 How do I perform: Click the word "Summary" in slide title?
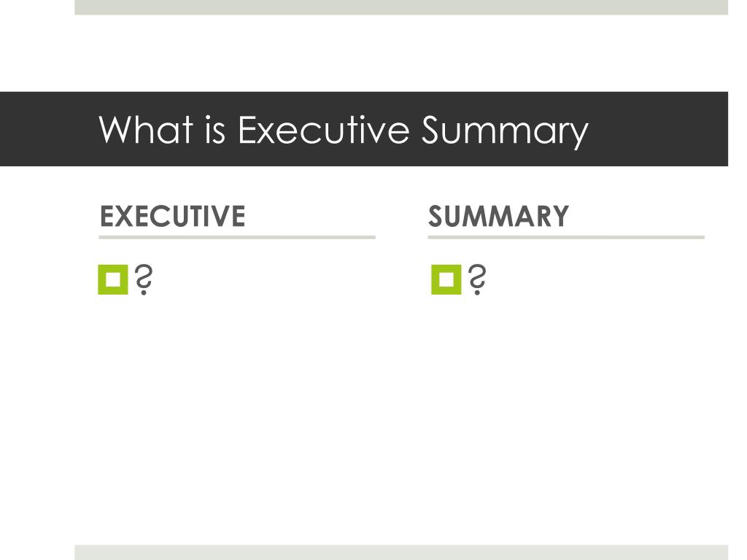point(506,132)
